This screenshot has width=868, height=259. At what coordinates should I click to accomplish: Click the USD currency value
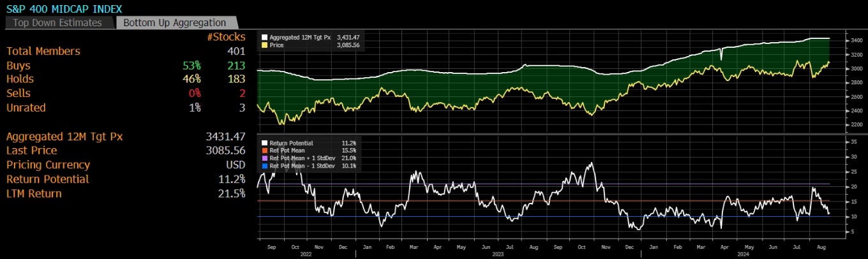pos(234,165)
